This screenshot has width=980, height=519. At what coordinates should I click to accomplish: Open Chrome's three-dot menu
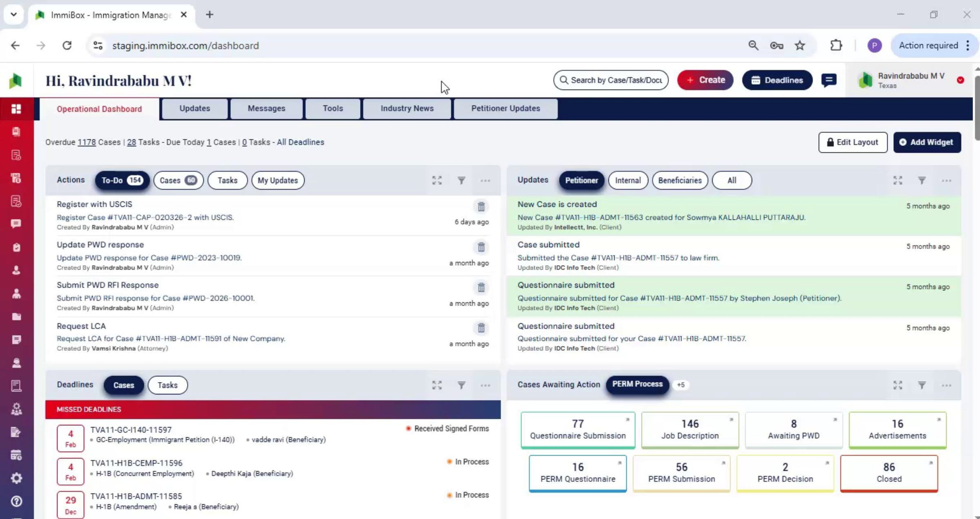968,45
